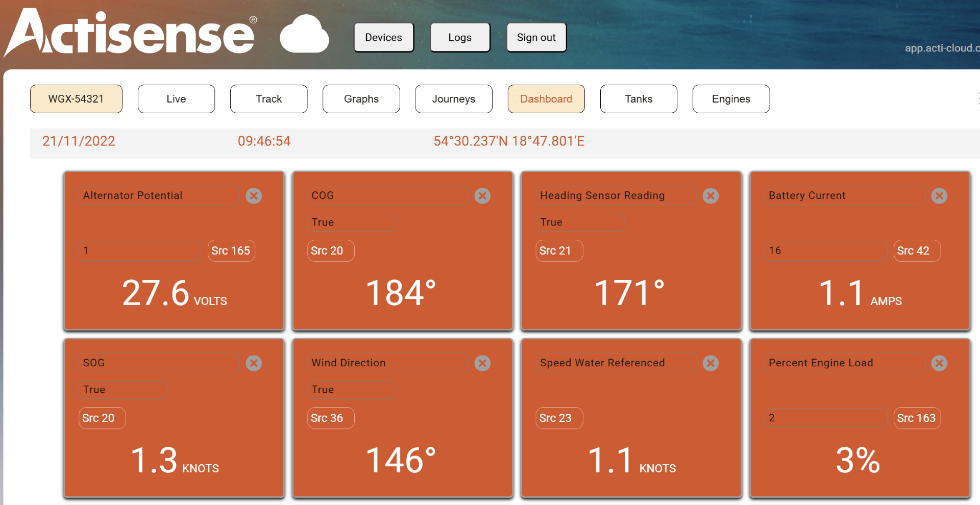The width and height of the screenshot is (980, 505).
Task: Expand the Src 165 source selector
Action: click(x=231, y=251)
